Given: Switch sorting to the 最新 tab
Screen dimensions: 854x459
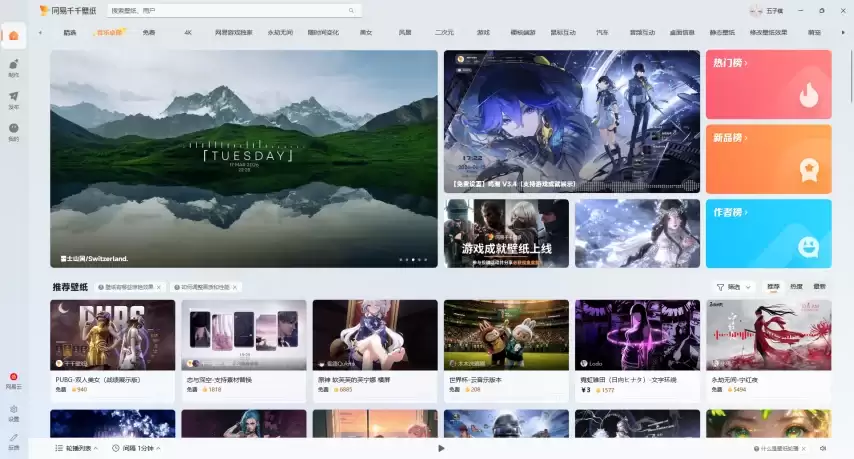Looking at the screenshot, I should click(819, 286).
